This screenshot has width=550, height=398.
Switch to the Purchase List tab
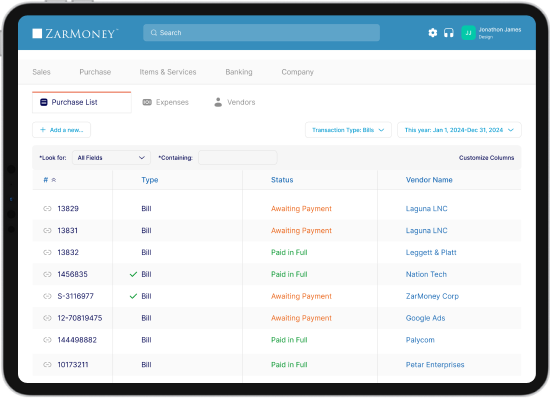(82, 102)
